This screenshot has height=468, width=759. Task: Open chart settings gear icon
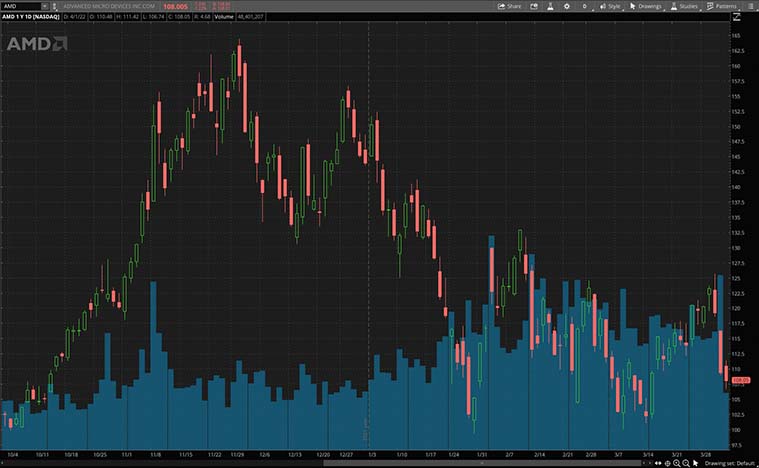(567, 6)
